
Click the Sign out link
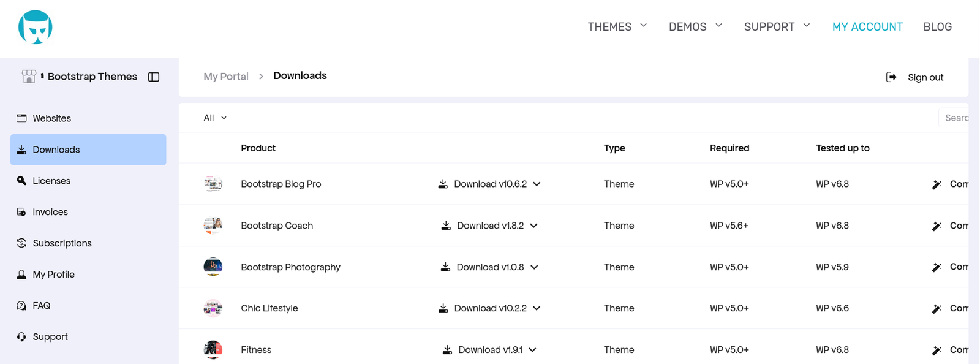point(925,77)
